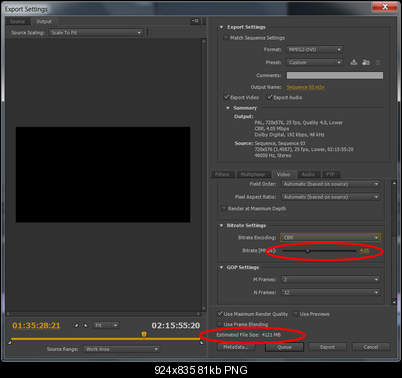Open the N Frames dropdown
This screenshot has width=402, height=378.
330,292
